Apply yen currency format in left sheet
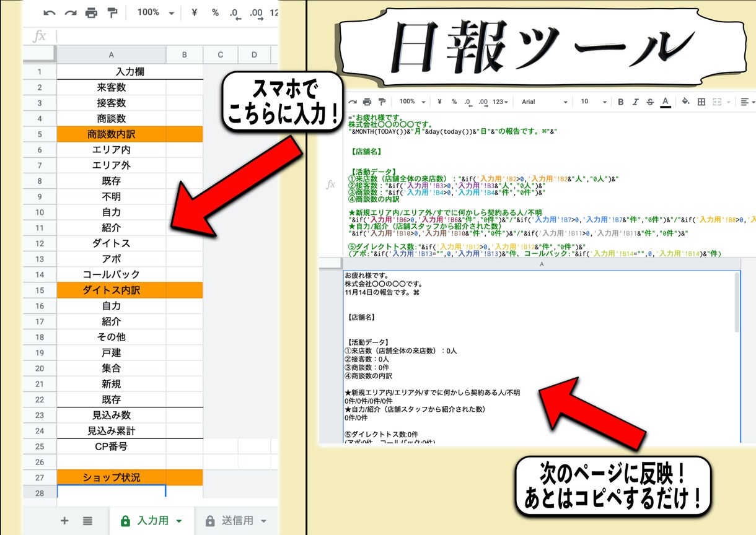756x535 pixels. (x=195, y=12)
